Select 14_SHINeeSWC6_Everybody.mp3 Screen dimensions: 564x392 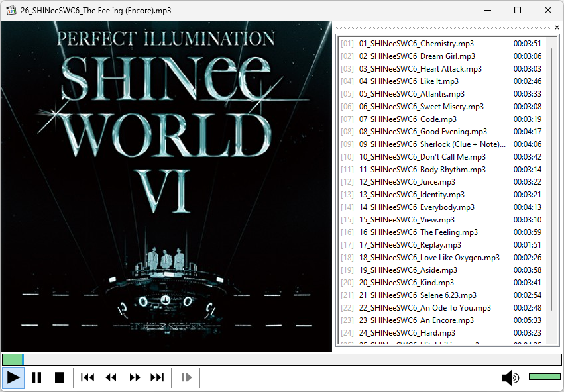[442, 207]
